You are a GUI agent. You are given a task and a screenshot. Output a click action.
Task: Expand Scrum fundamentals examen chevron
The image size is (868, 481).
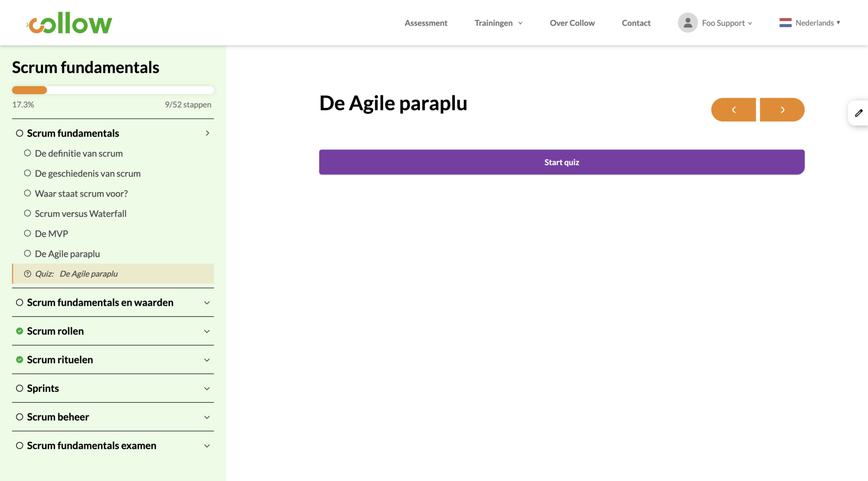click(x=207, y=446)
